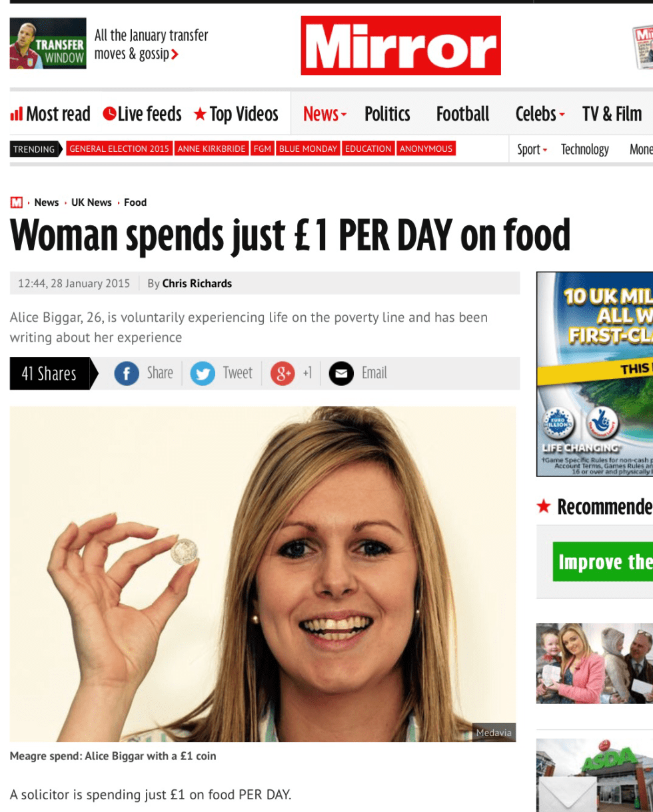
Task: Click the Mirror M breadcrumb home icon
Action: [17, 203]
